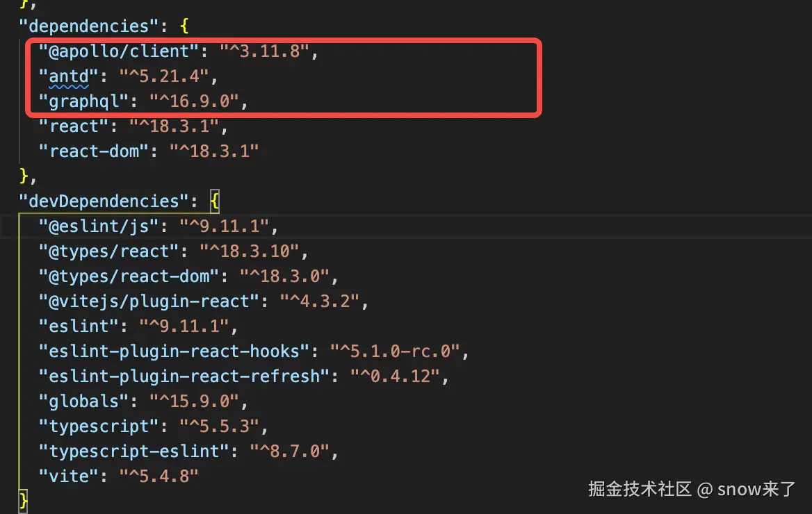Click the "globals" package name
The width and height of the screenshot is (812, 514).
click(x=89, y=401)
